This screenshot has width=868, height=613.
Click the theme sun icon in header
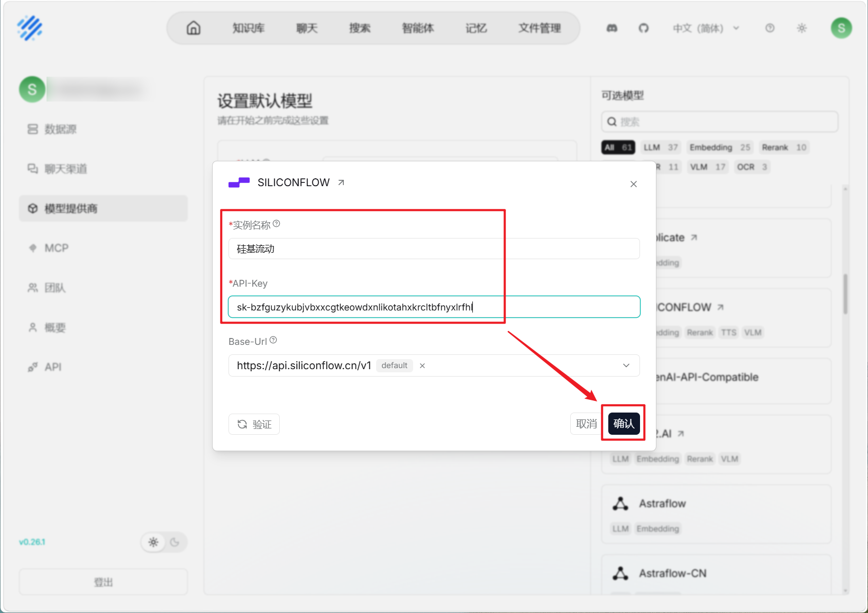(802, 28)
